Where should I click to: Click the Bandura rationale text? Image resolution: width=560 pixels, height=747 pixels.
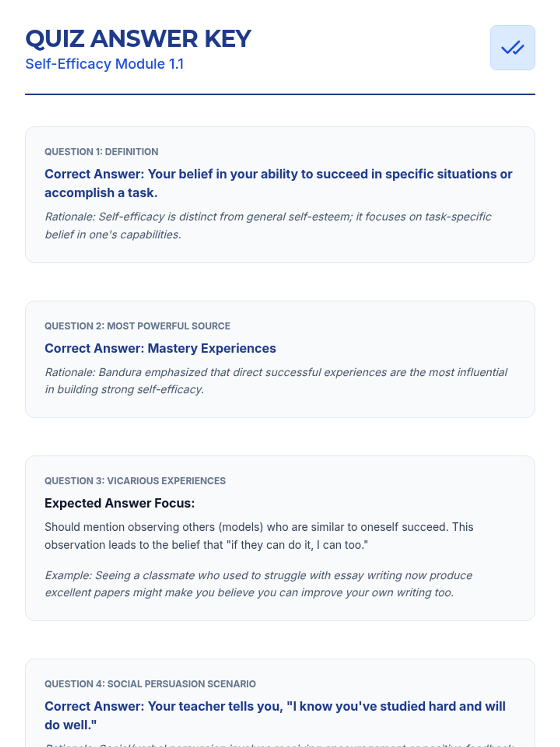(x=275, y=381)
